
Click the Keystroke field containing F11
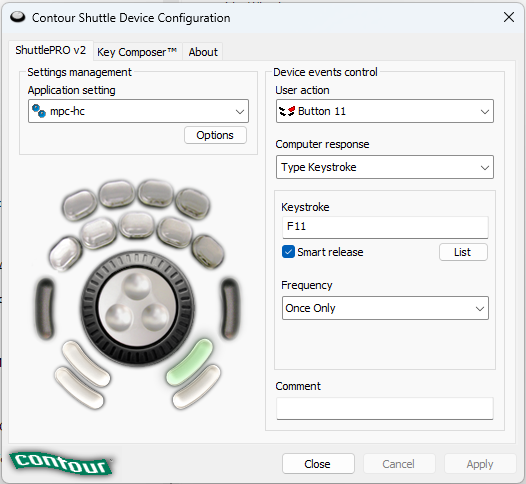tap(385, 227)
